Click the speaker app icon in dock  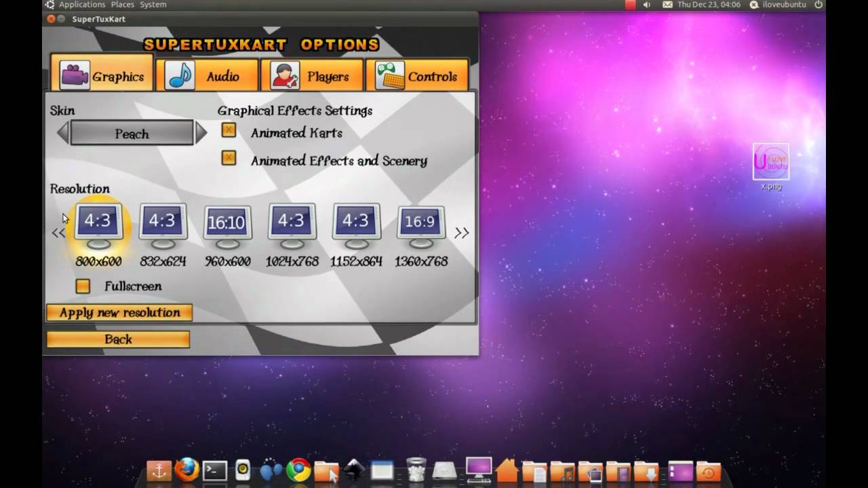tap(243, 470)
